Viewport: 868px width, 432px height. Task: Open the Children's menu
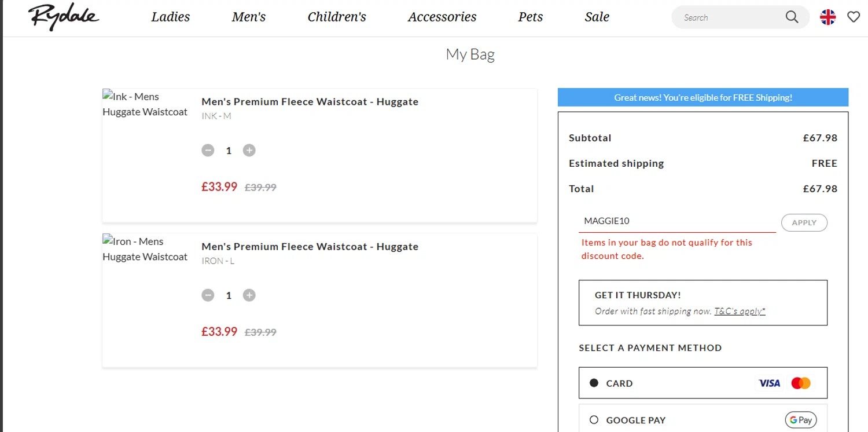(x=337, y=17)
